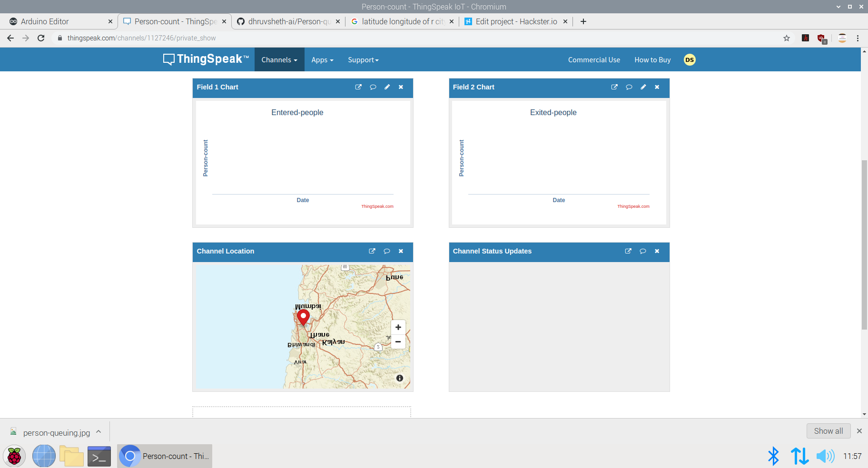The image size is (868, 468).
Task: Click the Show all downloads button
Action: [x=828, y=431]
